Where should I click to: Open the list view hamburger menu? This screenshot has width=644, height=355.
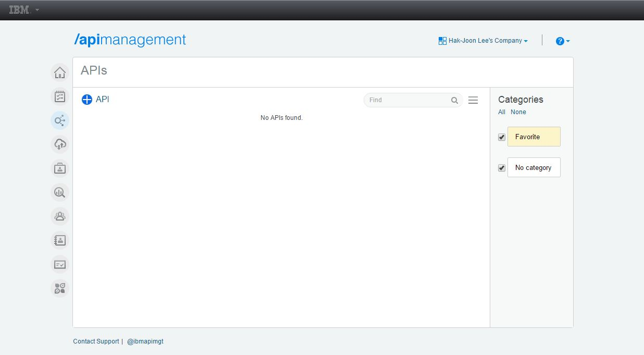(473, 100)
